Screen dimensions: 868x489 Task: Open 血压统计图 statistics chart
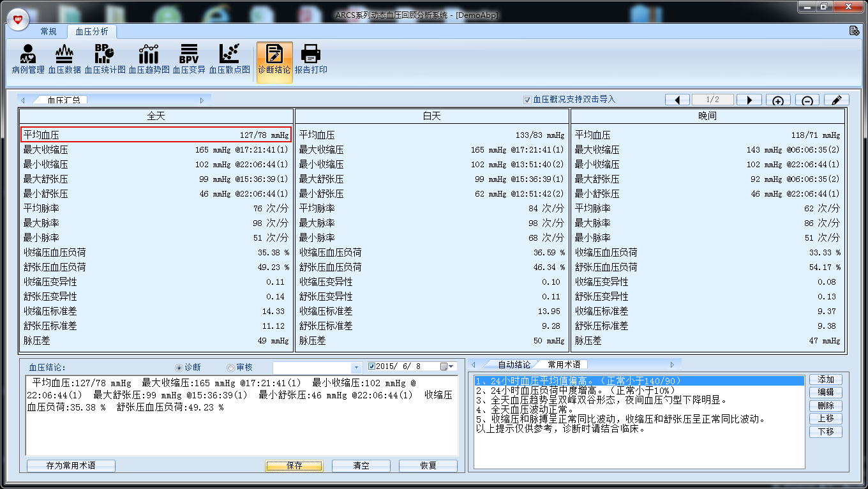point(105,59)
